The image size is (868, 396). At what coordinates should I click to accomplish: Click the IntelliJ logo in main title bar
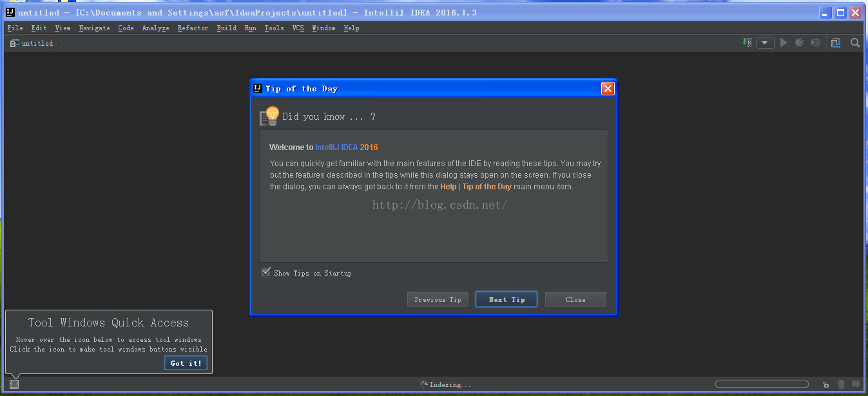[10, 12]
